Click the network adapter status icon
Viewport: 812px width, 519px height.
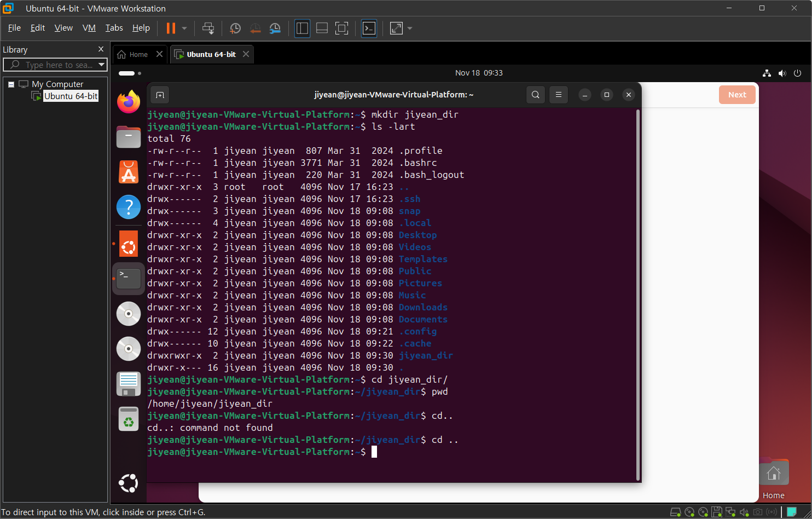click(730, 512)
